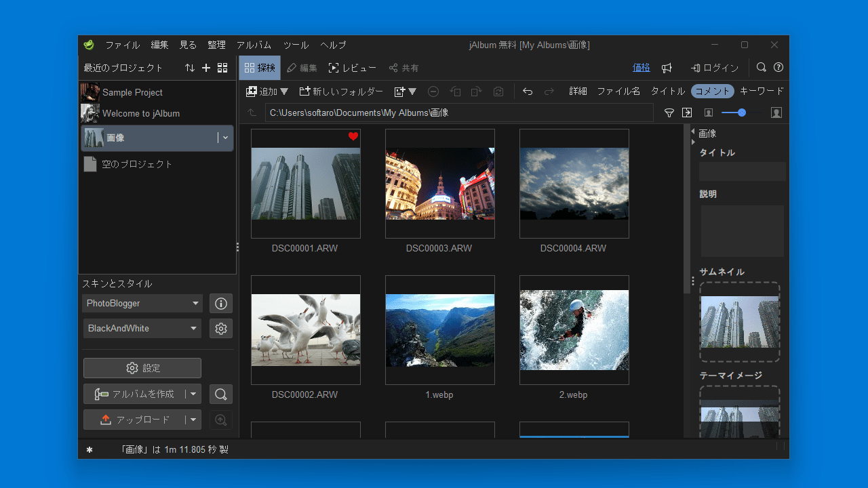Click the thumbnail size slider
868x488 pixels.
tap(742, 113)
